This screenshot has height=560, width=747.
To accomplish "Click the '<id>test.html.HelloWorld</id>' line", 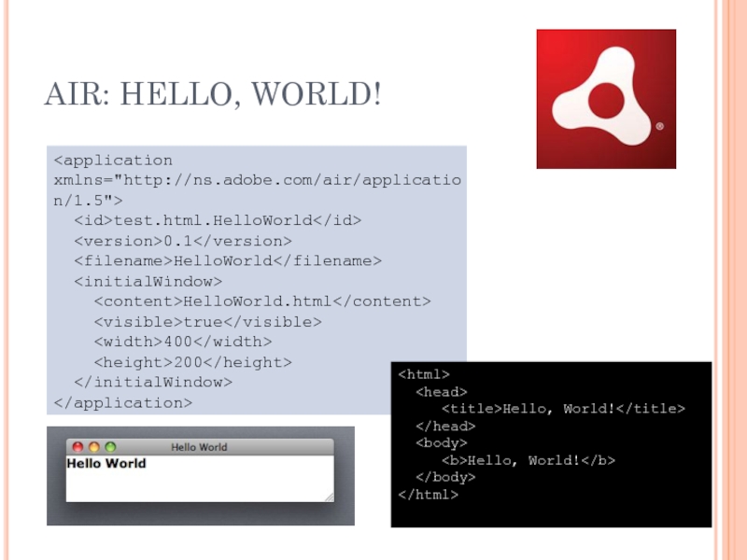I will point(218,220).
